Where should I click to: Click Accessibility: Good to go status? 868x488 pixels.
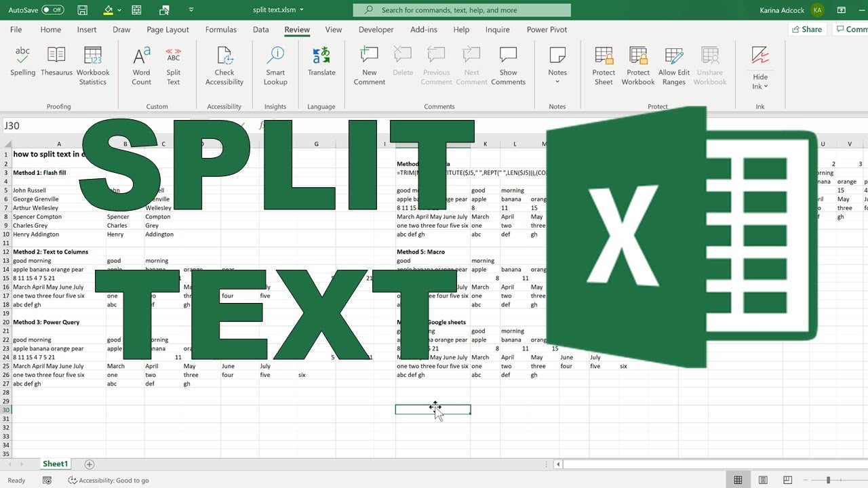(108, 481)
